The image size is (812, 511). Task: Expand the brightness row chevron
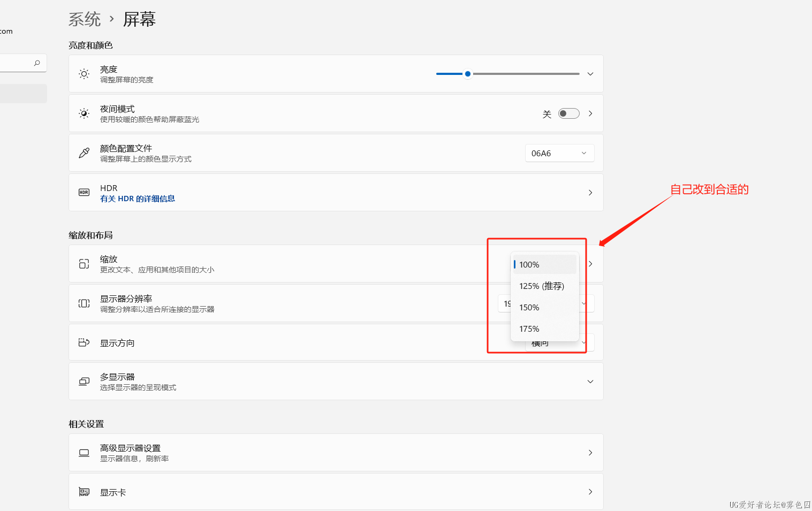click(590, 74)
